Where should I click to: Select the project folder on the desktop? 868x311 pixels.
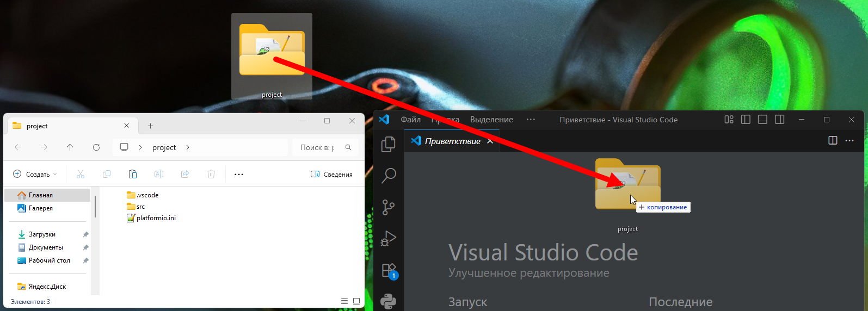coord(272,57)
